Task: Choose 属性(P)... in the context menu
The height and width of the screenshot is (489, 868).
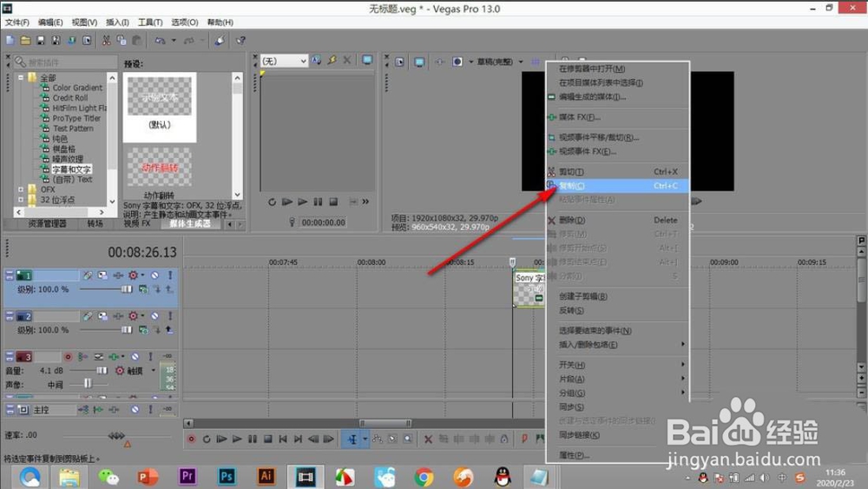Action: click(618, 455)
